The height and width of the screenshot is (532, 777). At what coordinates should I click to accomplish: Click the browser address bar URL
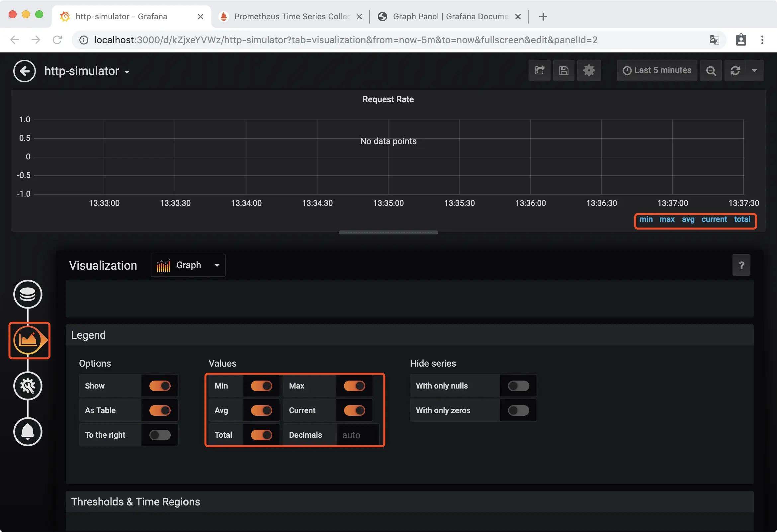346,40
